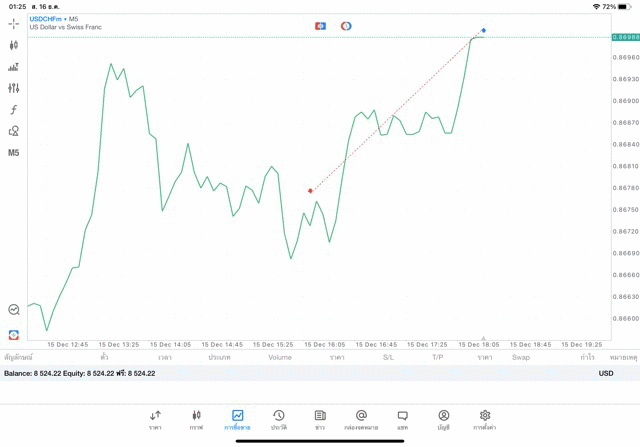Screen dimensions: 640x447
Task: Tap the Balance and Equity summary row
Action: tap(80, 373)
